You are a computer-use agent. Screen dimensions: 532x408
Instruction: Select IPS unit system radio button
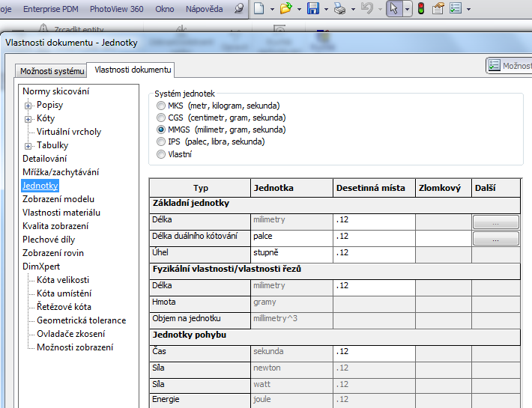pos(161,141)
